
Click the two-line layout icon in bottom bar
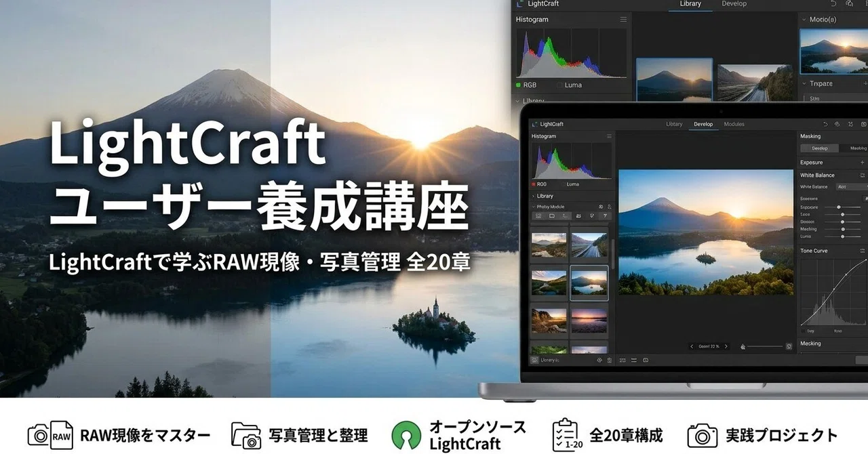[634, 360]
